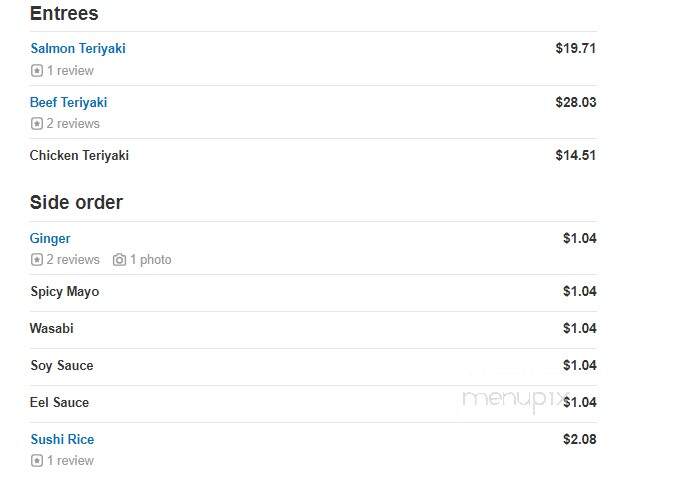695x481 pixels.
Task: Click the review star icon under Beef Teriyaki
Action: point(37,123)
